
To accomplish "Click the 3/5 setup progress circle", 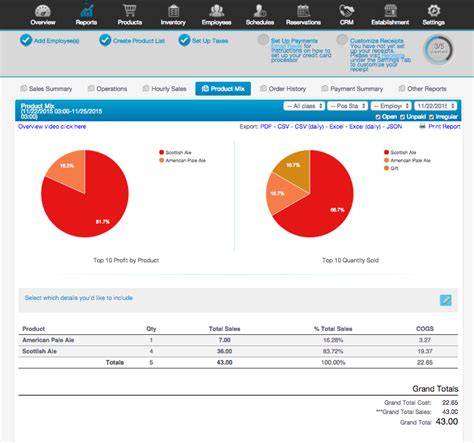I will (438, 50).
